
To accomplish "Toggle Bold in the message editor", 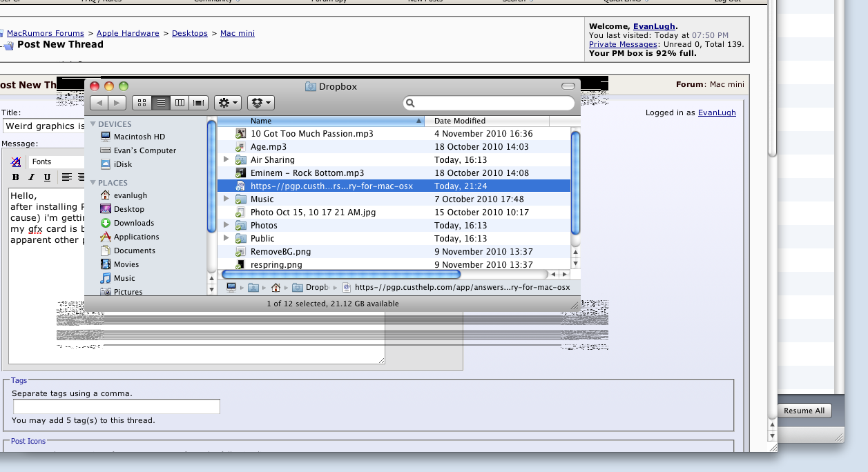I will pyautogui.click(x=16, y=177).
